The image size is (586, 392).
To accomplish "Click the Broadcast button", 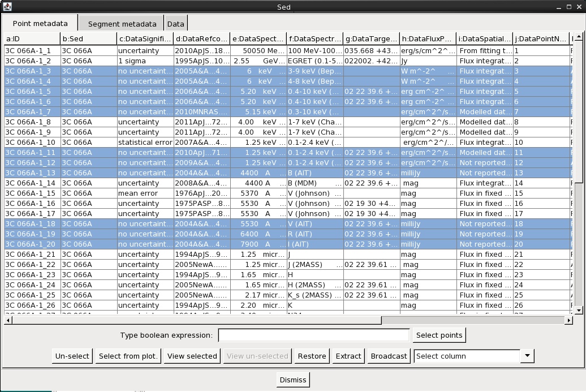I will (x=389, y=356).
